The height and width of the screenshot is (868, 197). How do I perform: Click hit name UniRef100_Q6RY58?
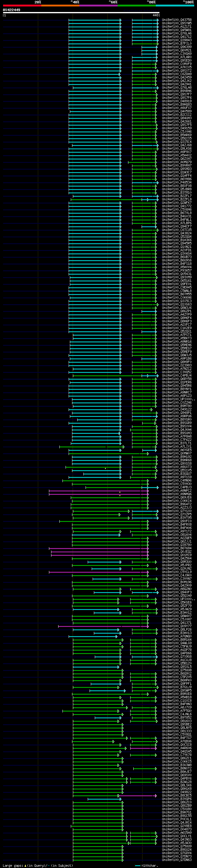[177, 379]
